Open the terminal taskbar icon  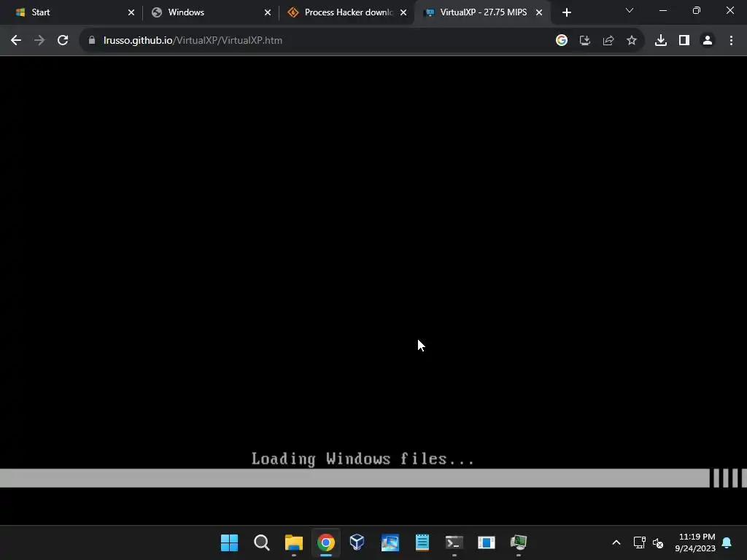point(454,542)
